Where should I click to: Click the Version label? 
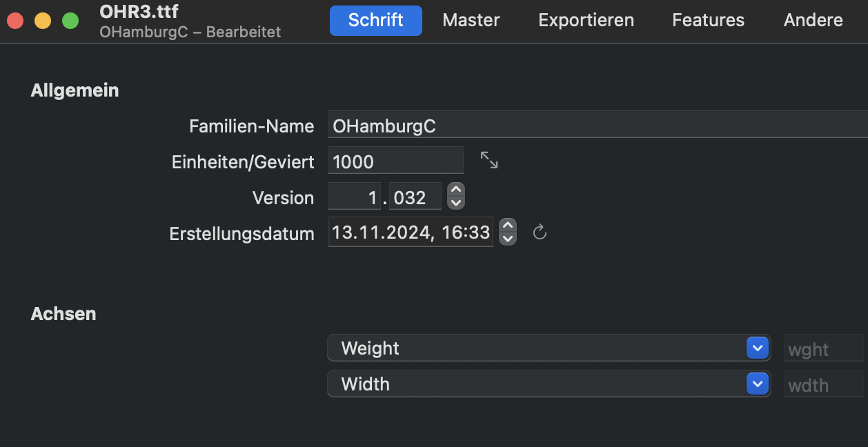[284, 198]
